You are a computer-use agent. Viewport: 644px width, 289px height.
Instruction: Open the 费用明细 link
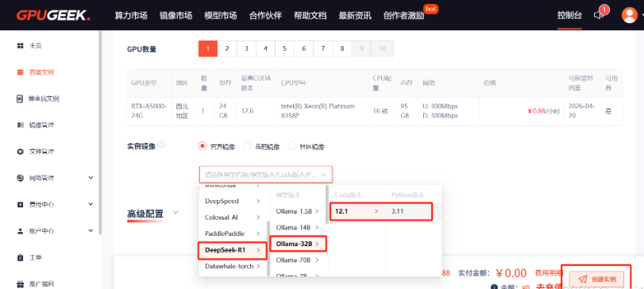(x=548, y=273)
